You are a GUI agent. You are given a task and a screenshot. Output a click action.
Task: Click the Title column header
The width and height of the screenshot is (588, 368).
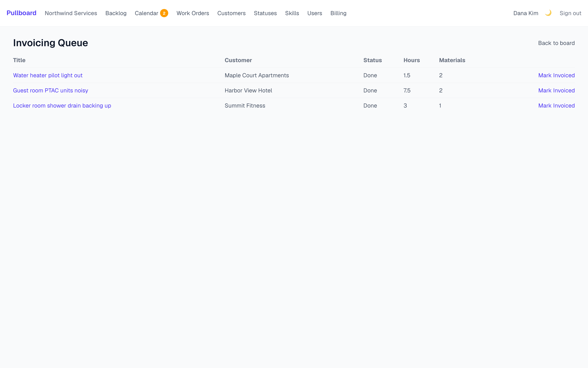point(19,60)
